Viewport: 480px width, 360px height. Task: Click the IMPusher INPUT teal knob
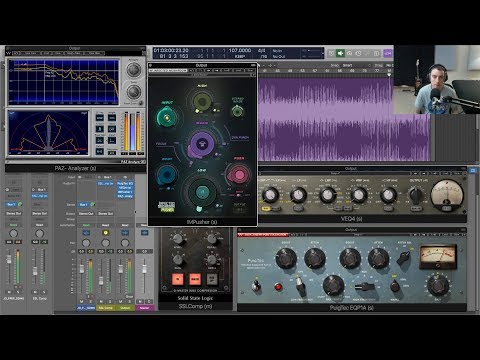click(x=166, y=117)
